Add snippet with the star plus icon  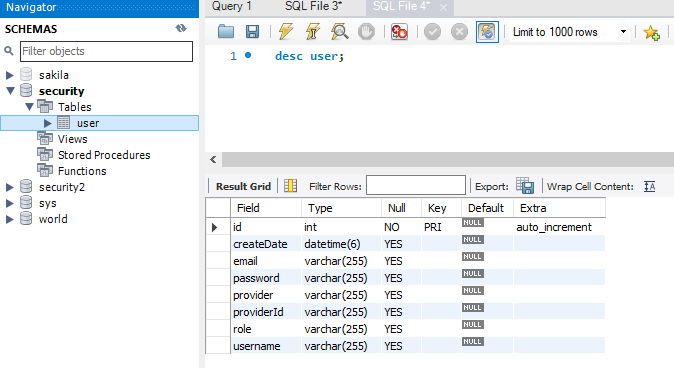point(651,32)
